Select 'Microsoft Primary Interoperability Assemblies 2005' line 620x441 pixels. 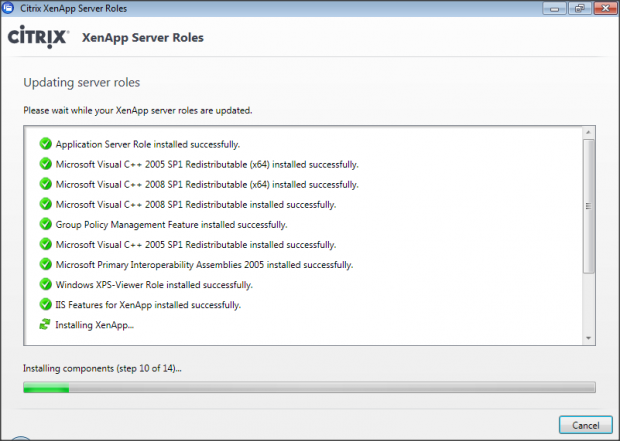click(x=204, y=265)
